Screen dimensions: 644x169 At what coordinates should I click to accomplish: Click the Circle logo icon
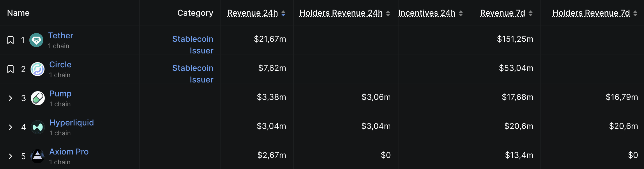click(x=38, y=69)
